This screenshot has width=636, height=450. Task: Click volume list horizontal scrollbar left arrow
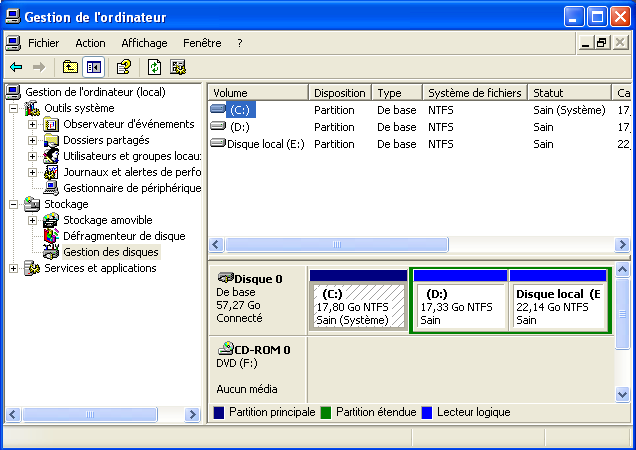click(x=216, y=245)
